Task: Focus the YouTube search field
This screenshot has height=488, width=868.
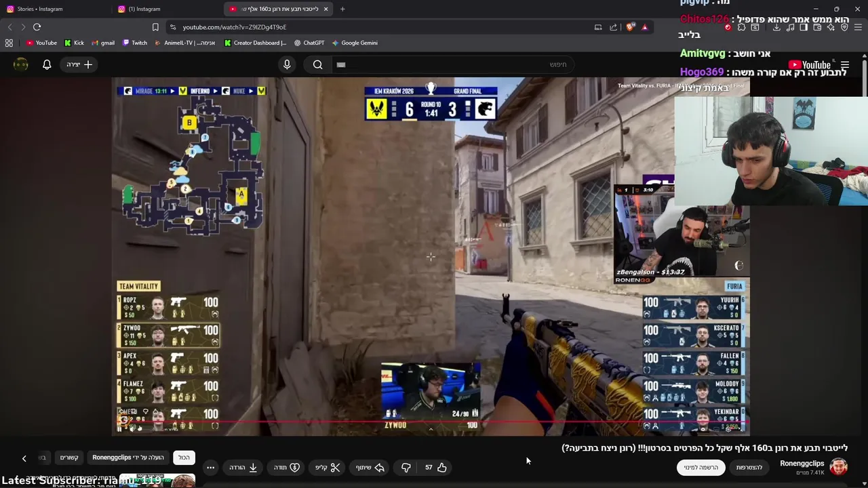Action: [454, 64]
